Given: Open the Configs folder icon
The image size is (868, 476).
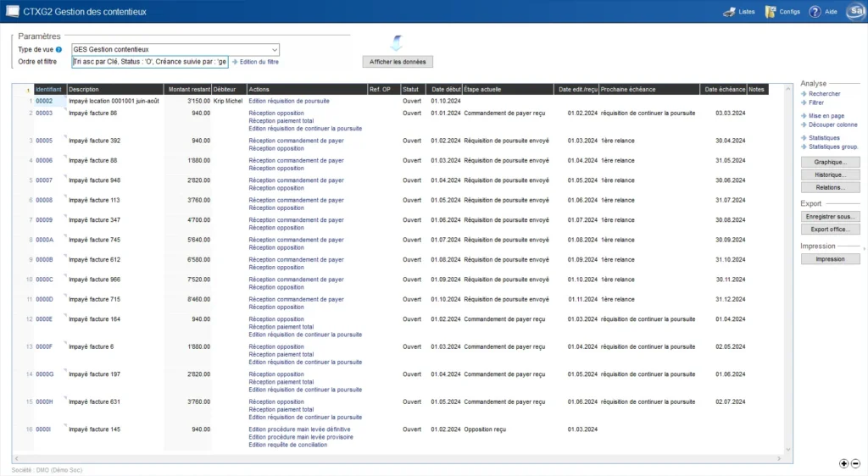Looking at the screenshot, I should (770, 12).
